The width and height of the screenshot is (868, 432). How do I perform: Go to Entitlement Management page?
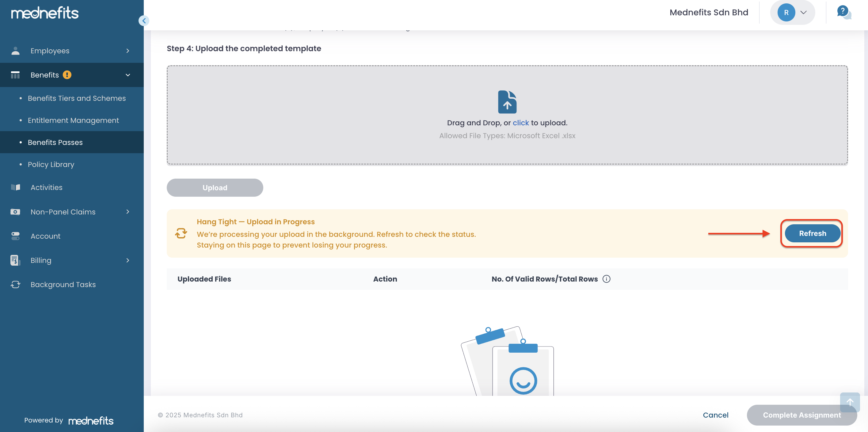pyautogui.click(x=74, y=120)
